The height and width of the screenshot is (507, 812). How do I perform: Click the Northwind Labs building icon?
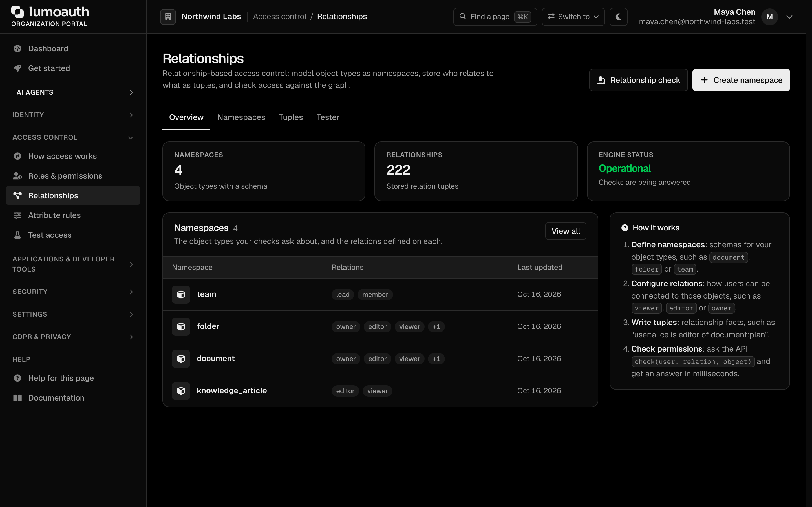(168, 17)
